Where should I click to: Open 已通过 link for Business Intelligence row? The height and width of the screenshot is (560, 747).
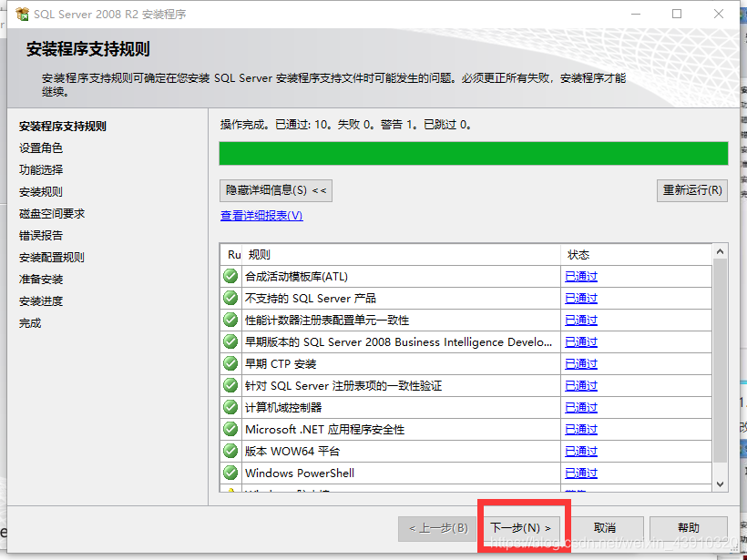click(580, 342)
